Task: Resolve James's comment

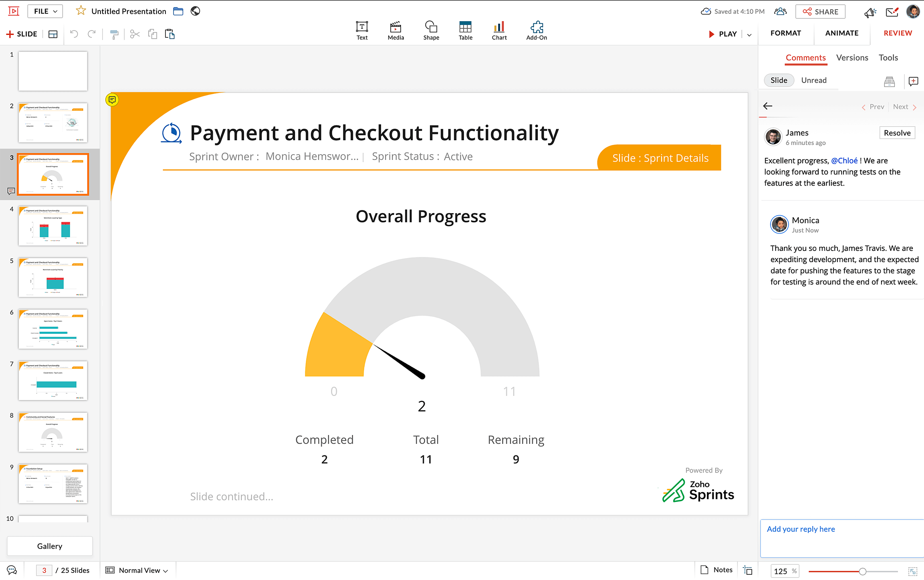Action: [x=897, y=133]
